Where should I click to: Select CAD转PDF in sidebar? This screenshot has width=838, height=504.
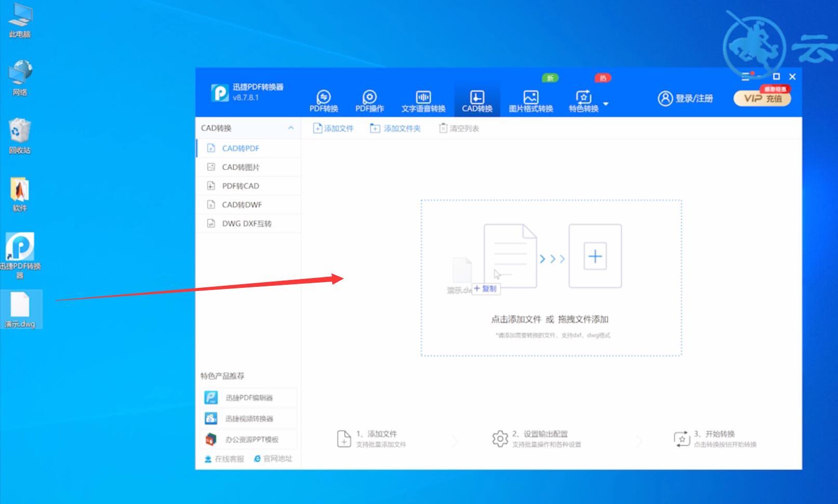point(249,148)
